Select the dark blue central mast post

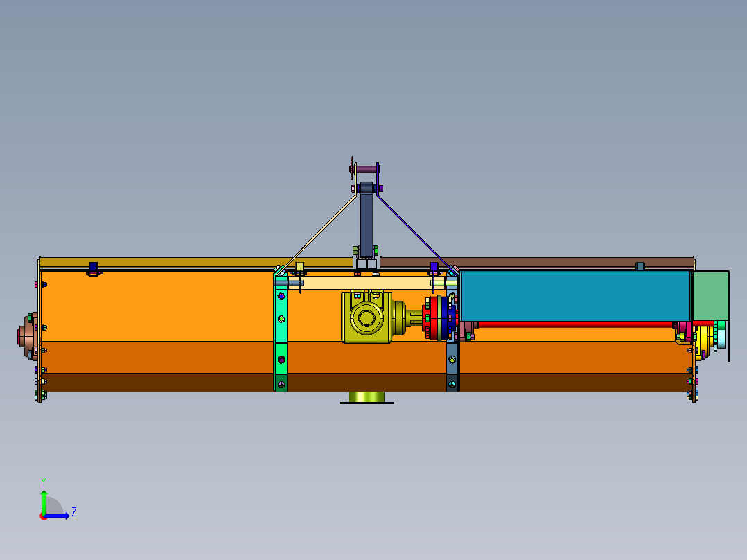(367, 220)
